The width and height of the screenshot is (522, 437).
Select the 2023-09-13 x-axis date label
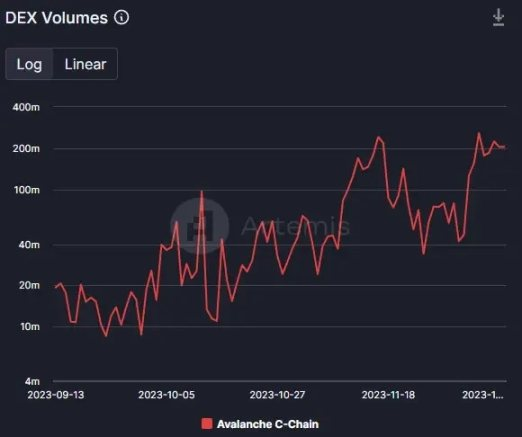coord(56,395)
